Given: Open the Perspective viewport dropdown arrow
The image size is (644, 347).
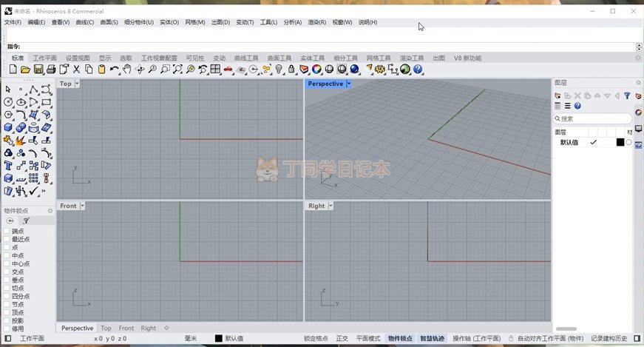Looking at the screenshot, I should pyautogui.click(x=349, y=84).
